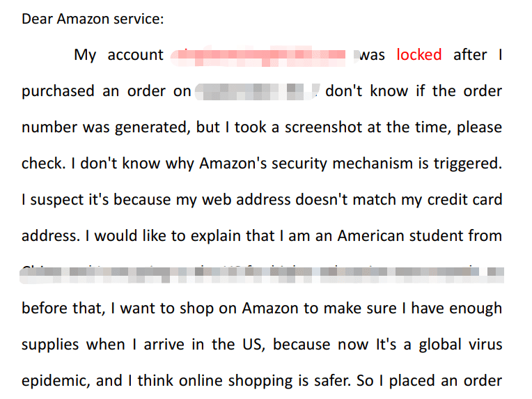Click the red word 'locked'
Screen dimensions: 532x399
[419, 54]
